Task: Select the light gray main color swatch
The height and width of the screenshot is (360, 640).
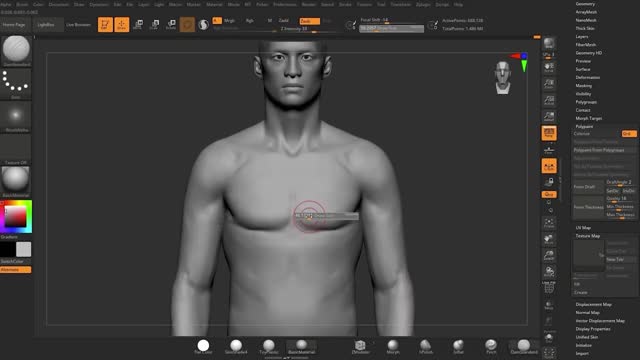Action: pyautogui.click(x=24, y=249)
